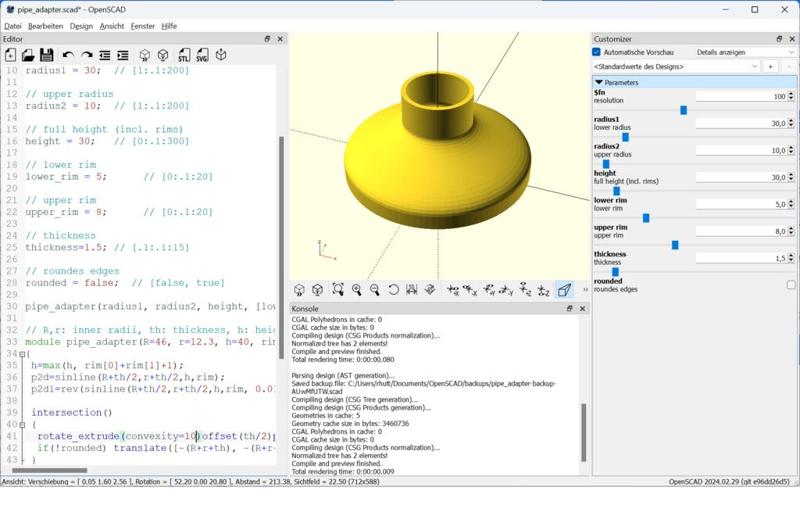The image size is (800, 512).
Task: Click the Konsole vertical scrollbar
Action: pyautogui.click(x=584, y=432)
